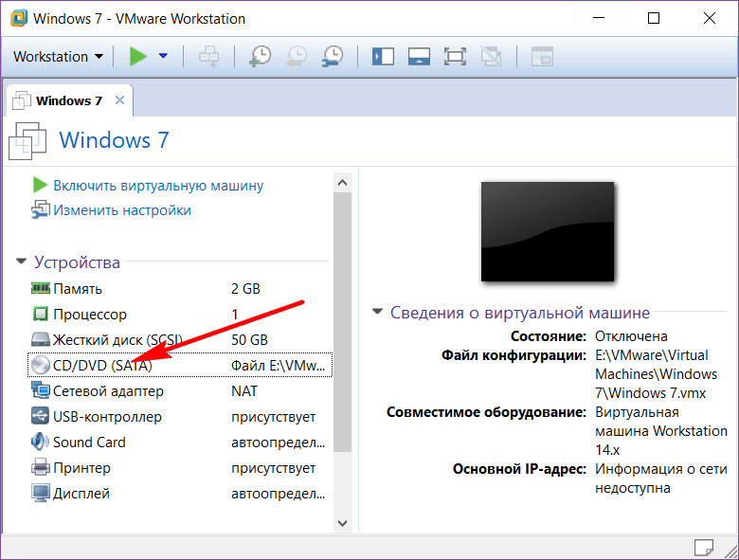Screen dimensions: 739x560
Task: Click the USB controller icon
Action: [41, 416]
